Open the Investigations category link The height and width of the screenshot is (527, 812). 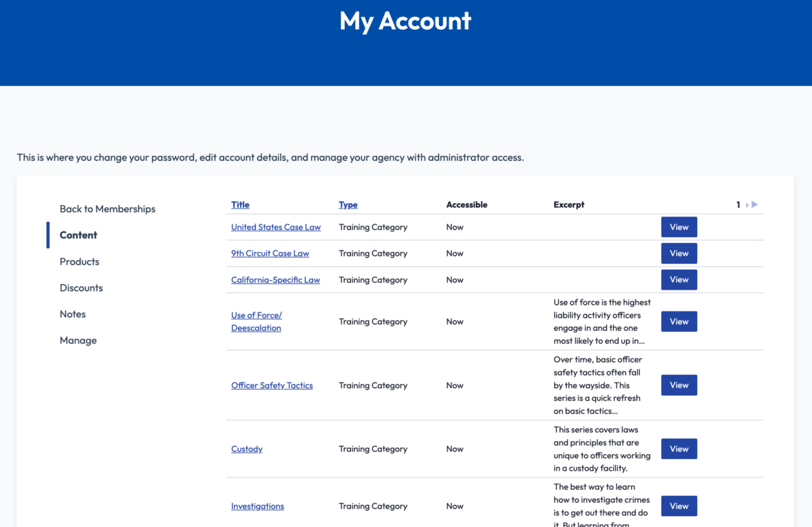(x=257, y=506)
